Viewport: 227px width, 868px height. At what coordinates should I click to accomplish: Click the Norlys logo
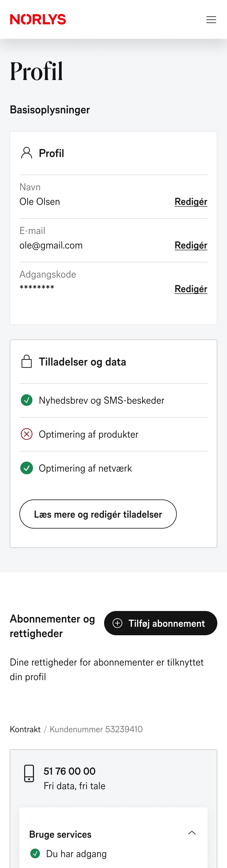click(38, 19)
